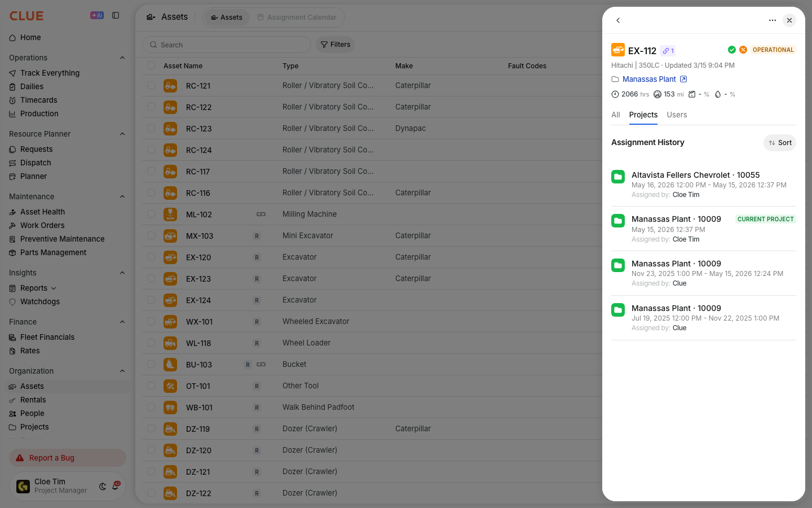Viewport: 812px width, 508px height.
Task: Click the WL-118 wheel loader icon
Action: click(x=170, y=343)
